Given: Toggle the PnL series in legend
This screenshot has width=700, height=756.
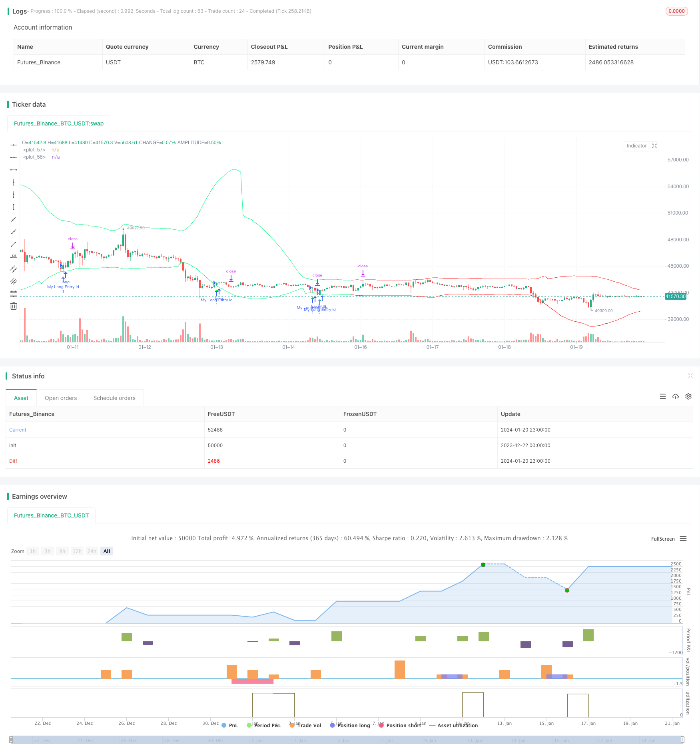Looking at the screenshot, I should pos(230,725).
